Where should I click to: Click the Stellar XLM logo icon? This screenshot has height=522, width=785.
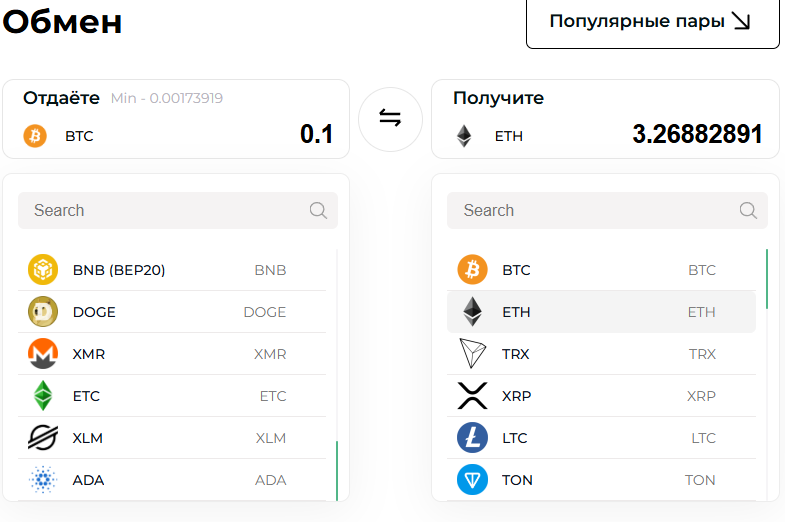pyautogui.click(x=43, y=438)
